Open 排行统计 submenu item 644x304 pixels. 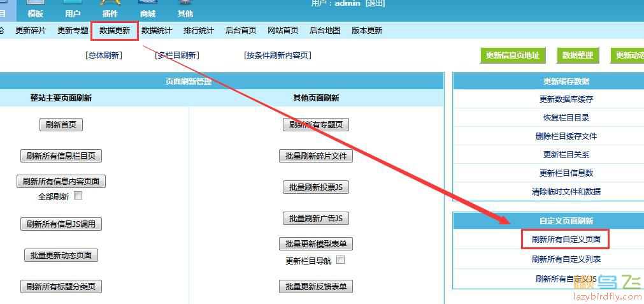(x=198, y=31)
